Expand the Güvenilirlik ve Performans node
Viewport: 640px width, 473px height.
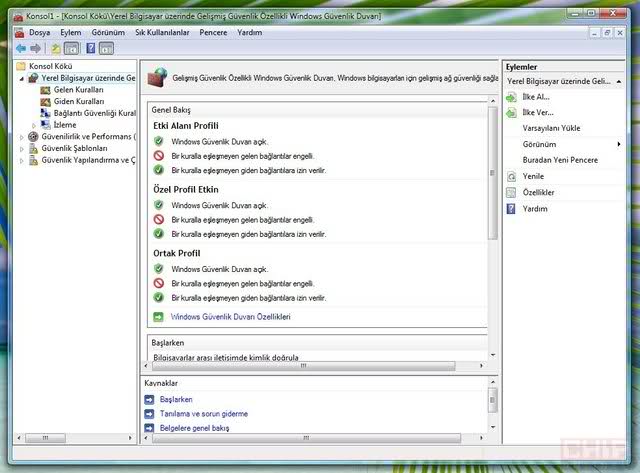pos(22,137)
